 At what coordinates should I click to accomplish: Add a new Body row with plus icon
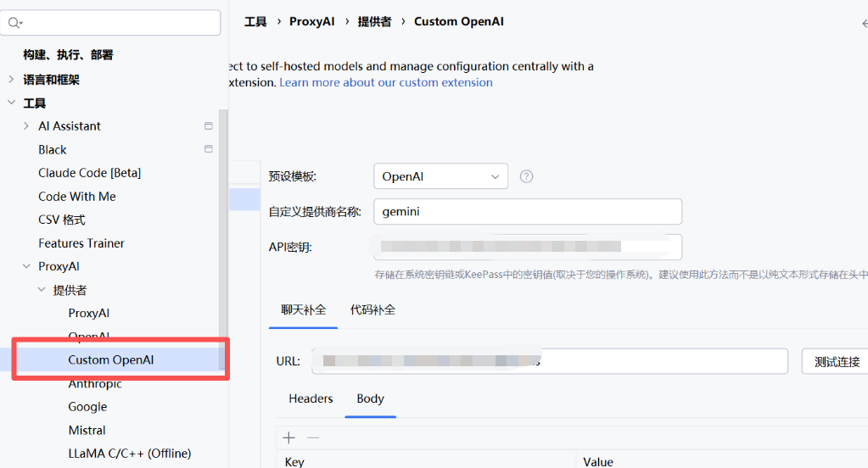pos(289,438)
